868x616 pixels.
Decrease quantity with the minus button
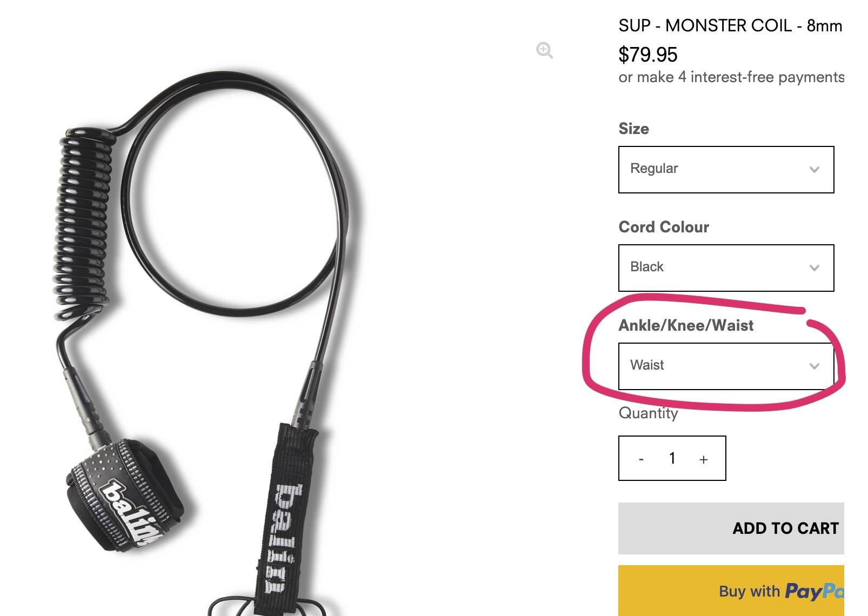[641, 459]
